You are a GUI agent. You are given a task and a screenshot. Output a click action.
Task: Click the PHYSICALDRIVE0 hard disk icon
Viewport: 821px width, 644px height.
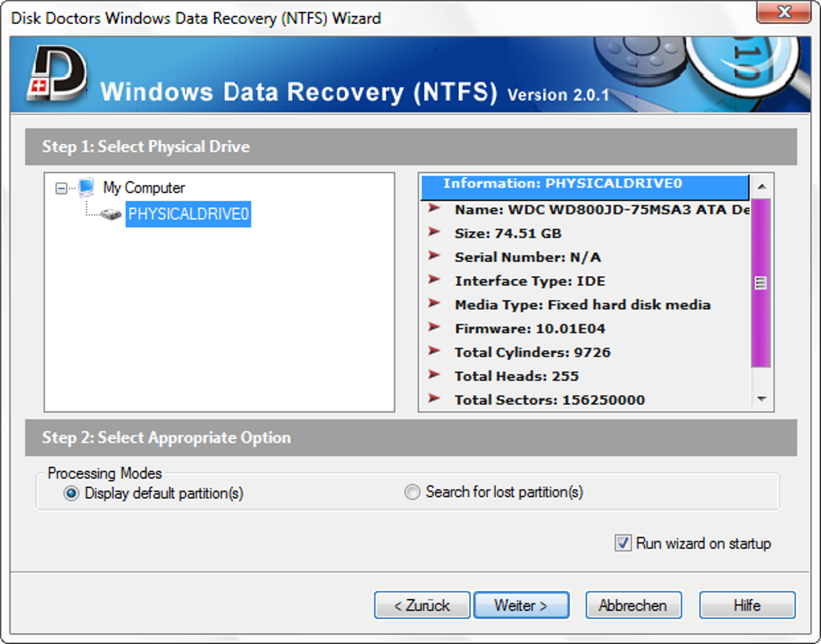pos(111,215)
